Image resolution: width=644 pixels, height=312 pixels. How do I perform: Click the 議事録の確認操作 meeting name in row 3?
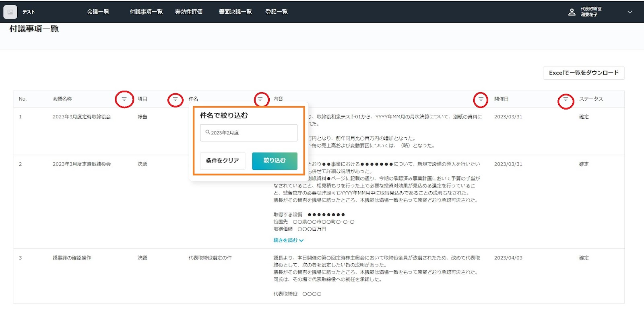tap(72, 258)
